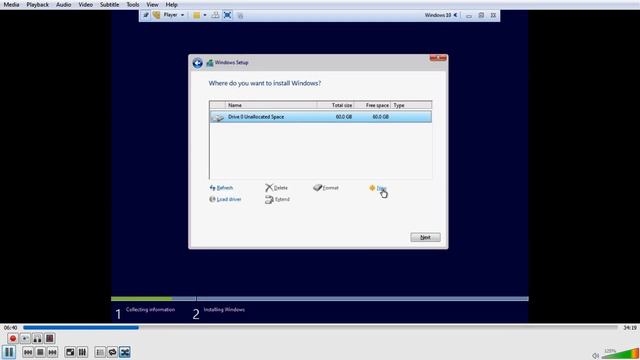Open the Tools menu
The width and height of the screenshot is (640, 360).
pos(133,4)
